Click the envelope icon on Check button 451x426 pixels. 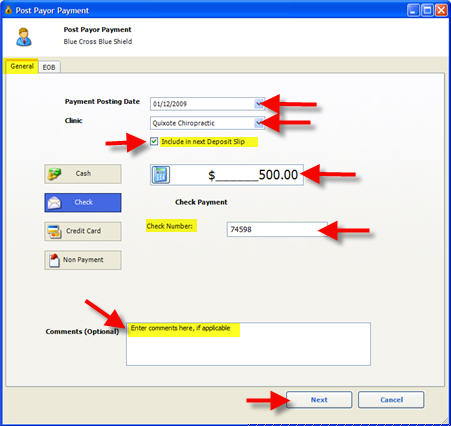[x=54, y=202]
